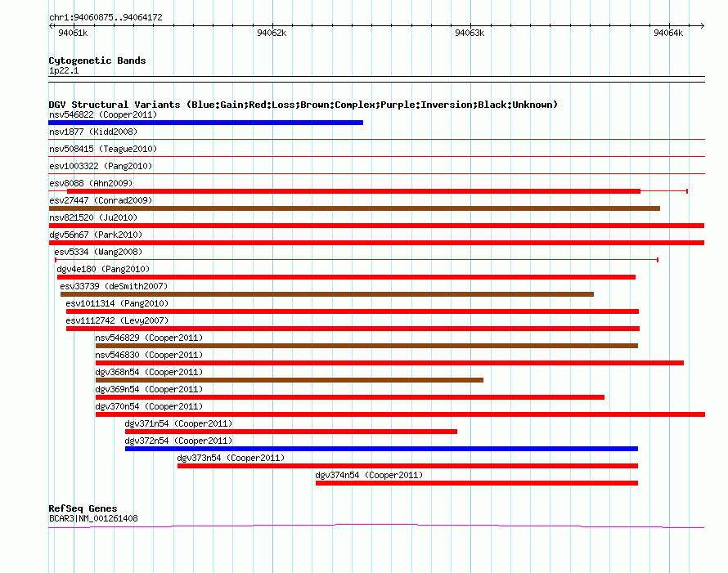Click the dgv374n54 red bar
728x573 pixels.
(x=477, y=483)
